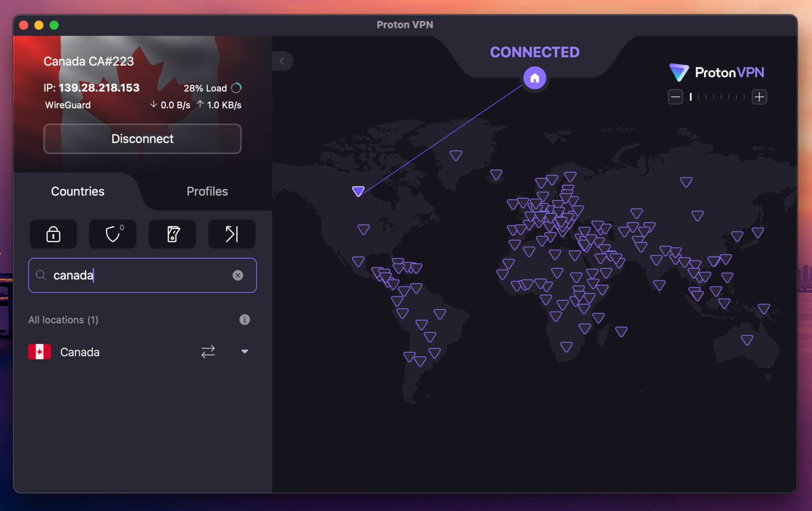
Task: Select the Australia server marker on map
Action: [747, 340]
